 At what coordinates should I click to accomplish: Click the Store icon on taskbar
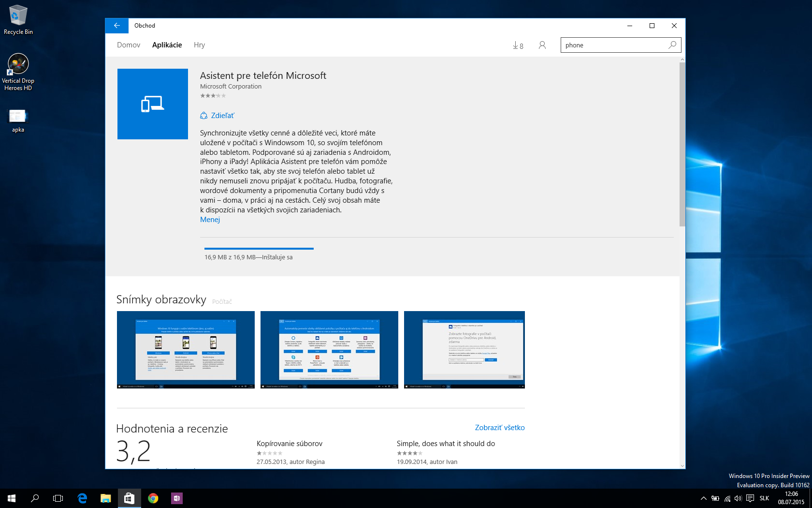pos(129,498)
